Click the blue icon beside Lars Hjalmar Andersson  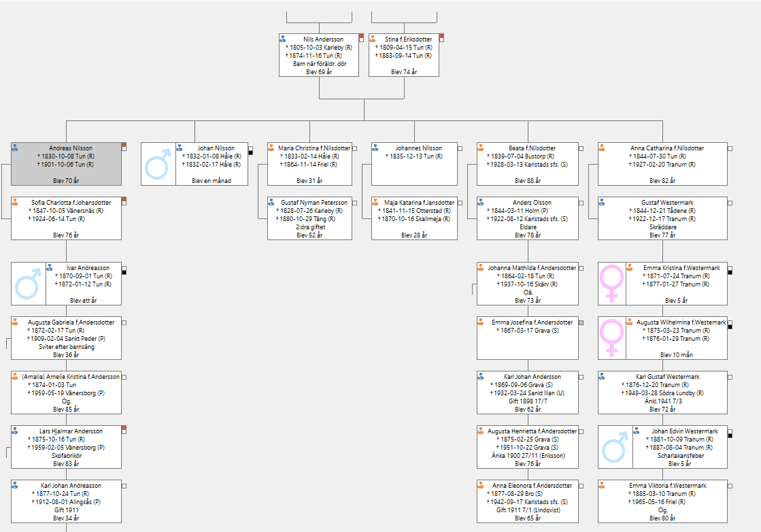click(x=15, y=430)
